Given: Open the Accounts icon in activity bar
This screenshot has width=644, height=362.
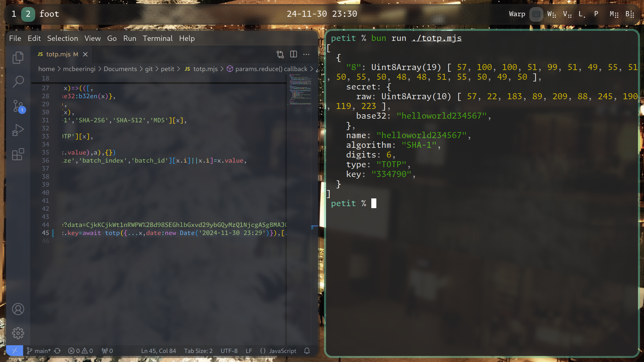Looking at the screenshot, I should [x=18, y=309].
